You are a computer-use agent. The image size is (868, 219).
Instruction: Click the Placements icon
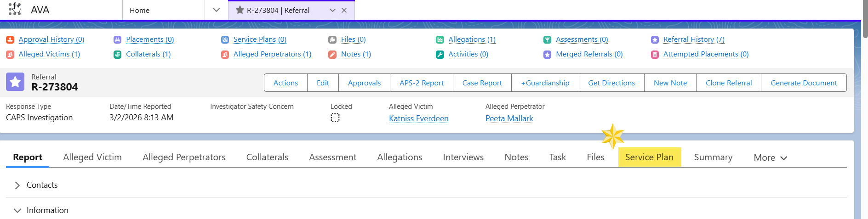pyautogui.click(x=117, y=40)
